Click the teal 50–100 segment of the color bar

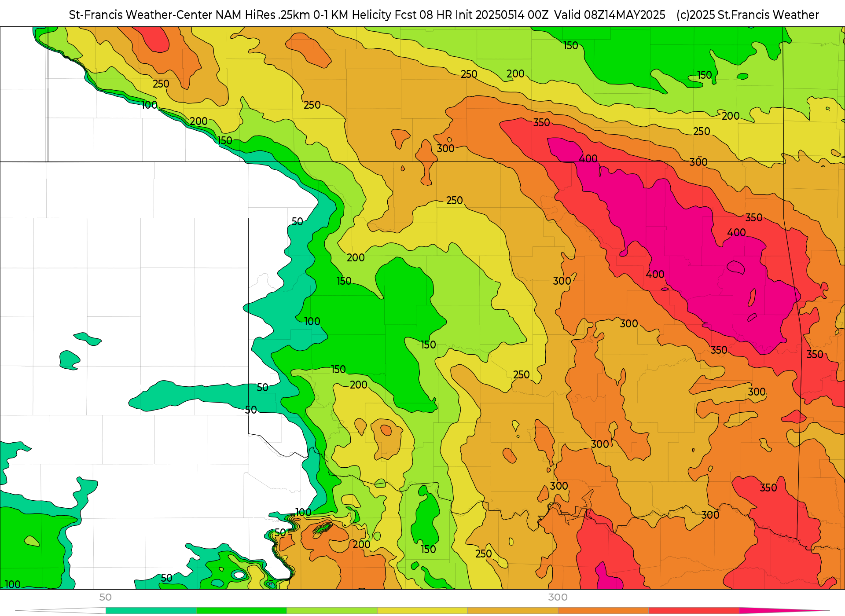coord(151,610)
